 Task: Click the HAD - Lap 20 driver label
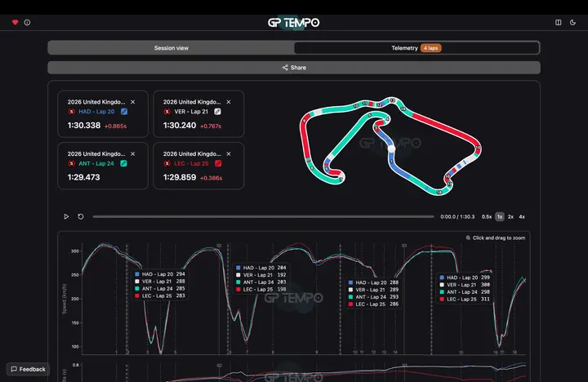96,111
